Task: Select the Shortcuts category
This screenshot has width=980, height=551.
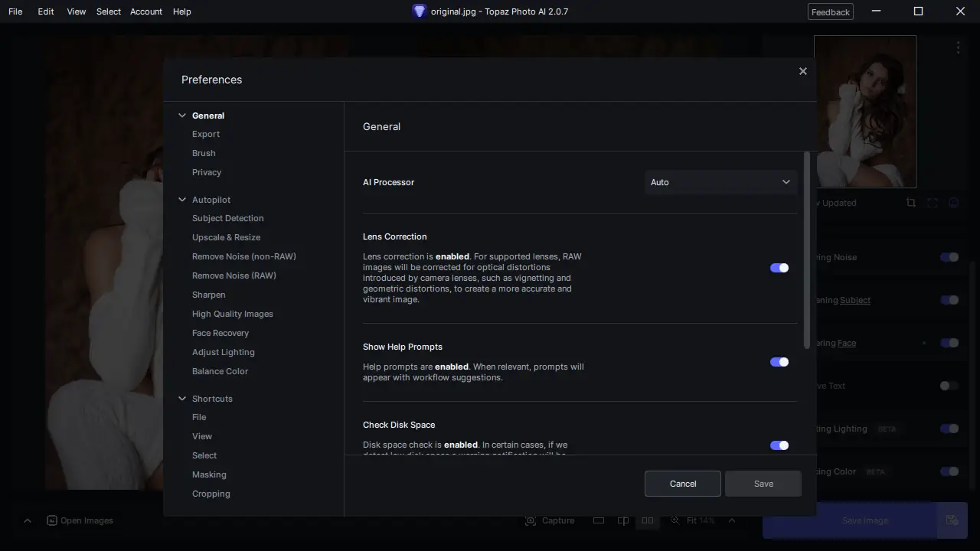Action: point(212,399)
